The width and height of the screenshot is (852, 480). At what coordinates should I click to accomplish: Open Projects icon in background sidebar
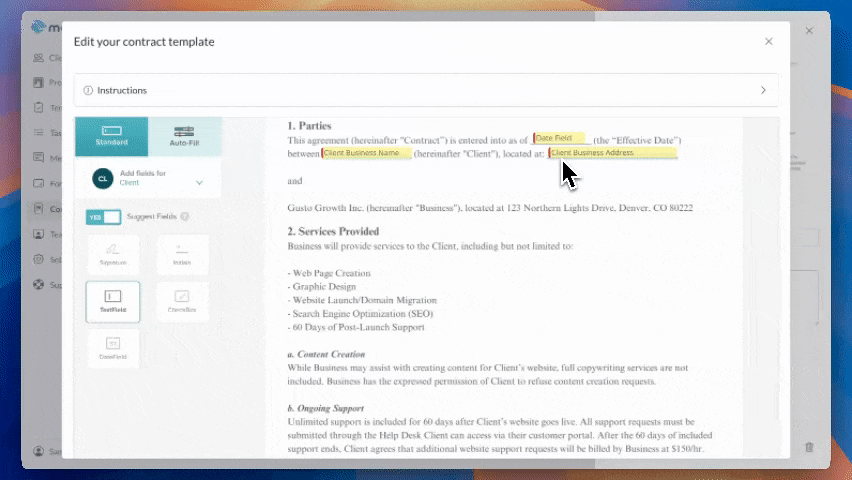coord(38,83)
